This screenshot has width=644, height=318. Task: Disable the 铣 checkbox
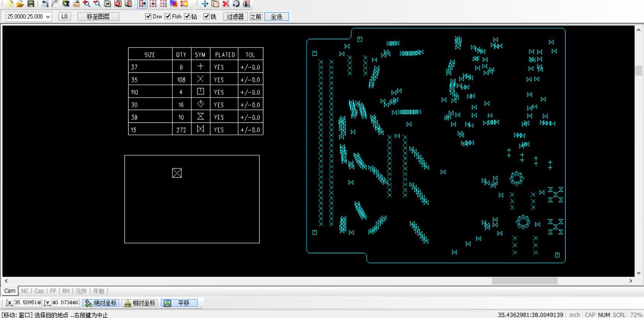click(206, 17)
